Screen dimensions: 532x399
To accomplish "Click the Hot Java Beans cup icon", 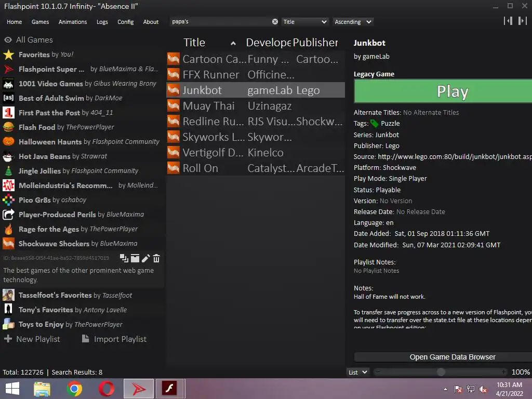I will [8, 156].
